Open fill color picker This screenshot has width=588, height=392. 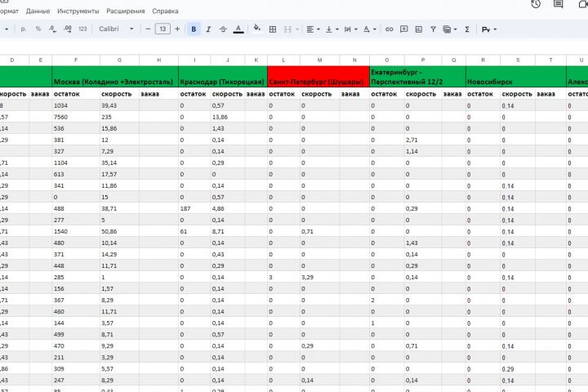click(x=257, y=29)
